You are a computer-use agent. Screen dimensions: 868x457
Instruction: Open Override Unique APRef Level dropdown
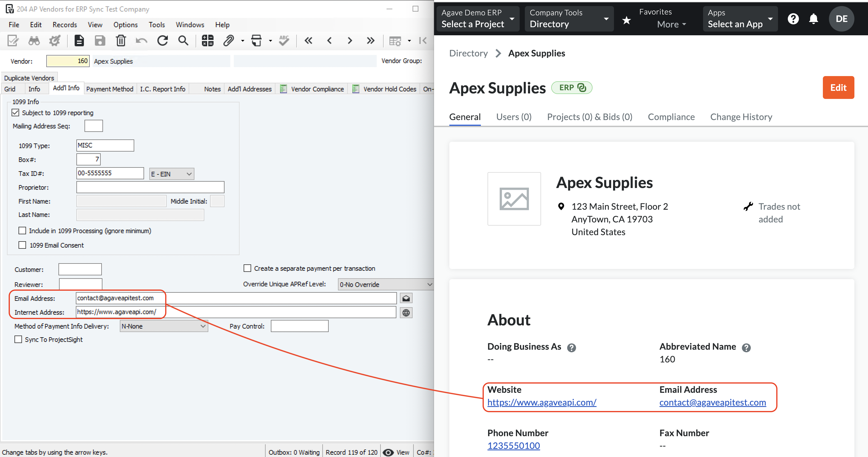386,285
